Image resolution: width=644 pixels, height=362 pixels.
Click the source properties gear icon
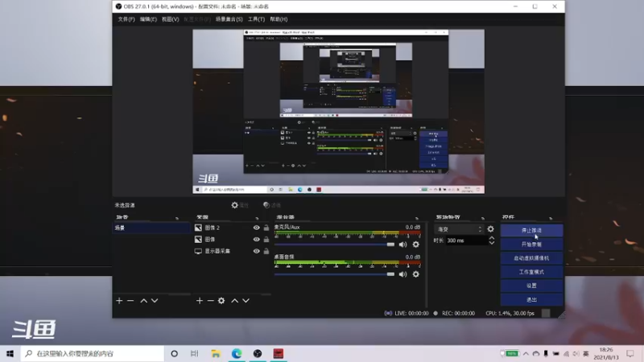pos(234,205)
